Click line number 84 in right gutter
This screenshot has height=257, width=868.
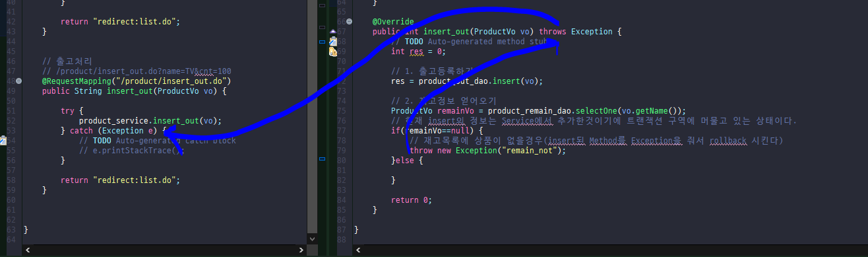click(342, 200)
